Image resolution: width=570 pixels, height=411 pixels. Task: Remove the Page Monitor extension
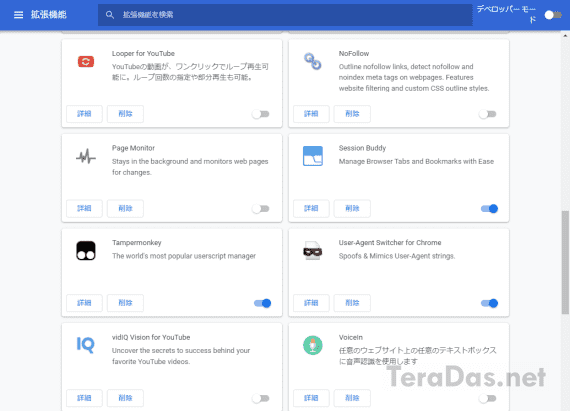125,208
